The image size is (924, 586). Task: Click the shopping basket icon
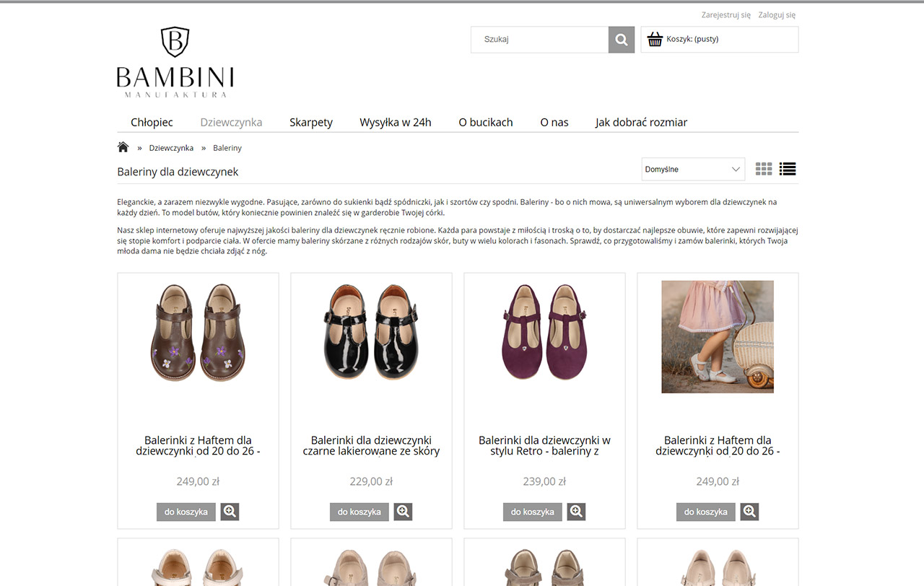(x=655, y=39)
